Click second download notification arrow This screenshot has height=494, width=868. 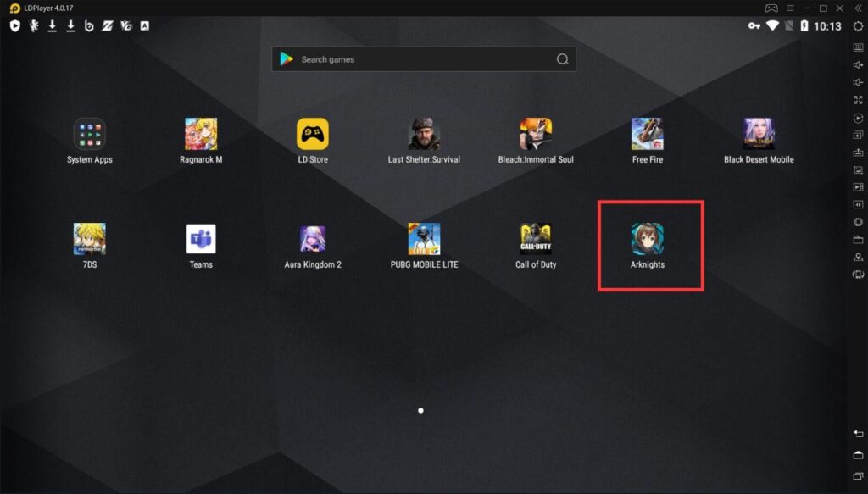coord(71,26)
